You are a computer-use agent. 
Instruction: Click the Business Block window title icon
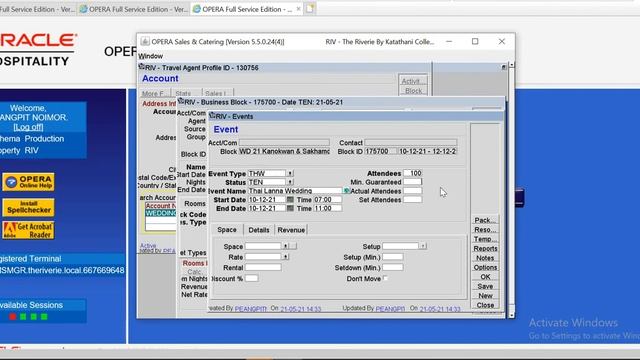[x=181, y=102]
